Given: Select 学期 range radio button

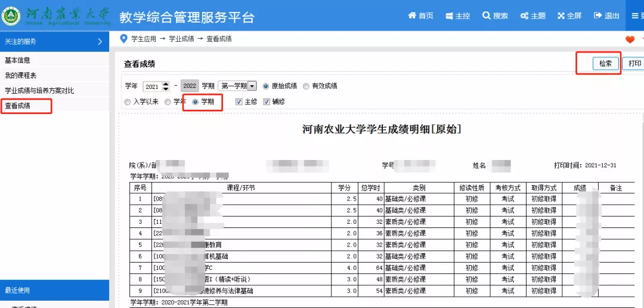Looking at the screenshot, I should click(x=196, y=101).
